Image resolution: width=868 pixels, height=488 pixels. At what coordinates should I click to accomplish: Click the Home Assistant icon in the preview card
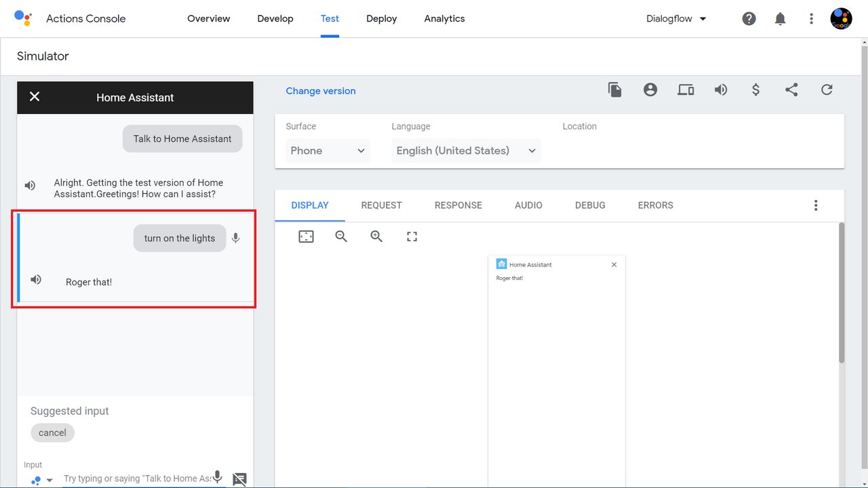501,264
